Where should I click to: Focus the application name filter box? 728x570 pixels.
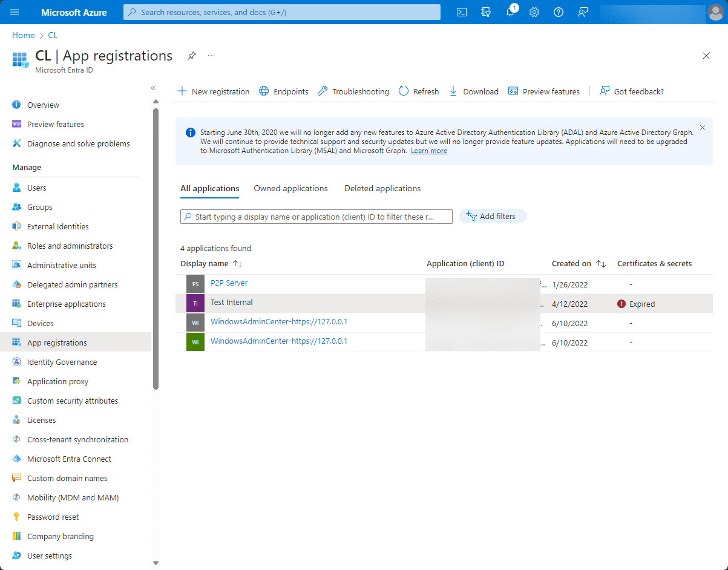(x=316, y=217)
